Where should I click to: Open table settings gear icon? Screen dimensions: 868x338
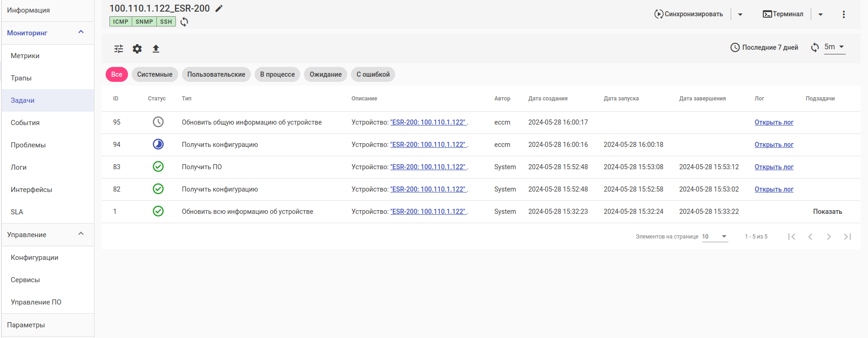[x=137, y=49]
